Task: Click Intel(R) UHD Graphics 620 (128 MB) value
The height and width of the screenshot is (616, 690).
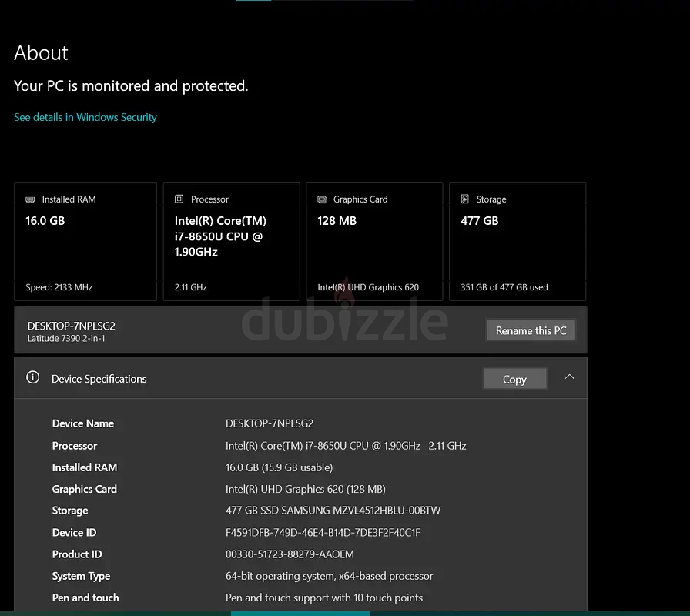Action: click(x=306, y=489)
